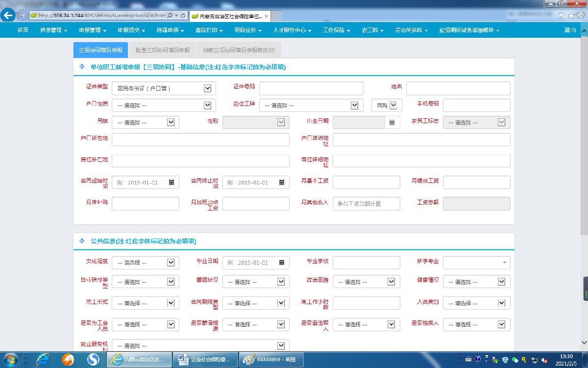Image resolution: width=588 pixels, height=368 pixels.
Task: Click the page refresh icon in address bar
Action: [x=183, y=16]
